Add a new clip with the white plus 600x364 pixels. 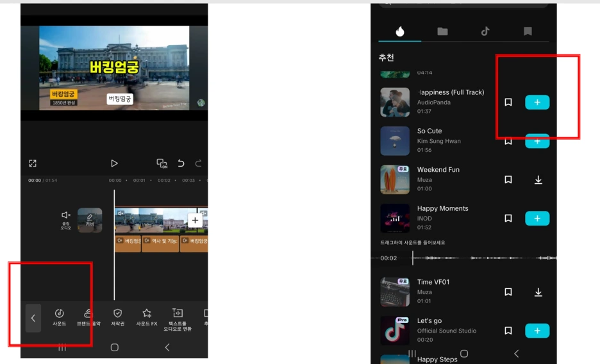click(195, 220)
